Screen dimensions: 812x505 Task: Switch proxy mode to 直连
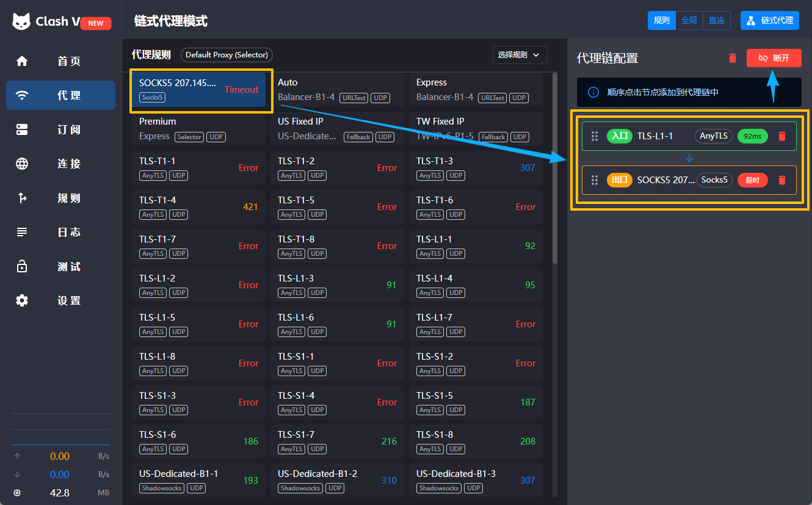(x=717, y=20)
